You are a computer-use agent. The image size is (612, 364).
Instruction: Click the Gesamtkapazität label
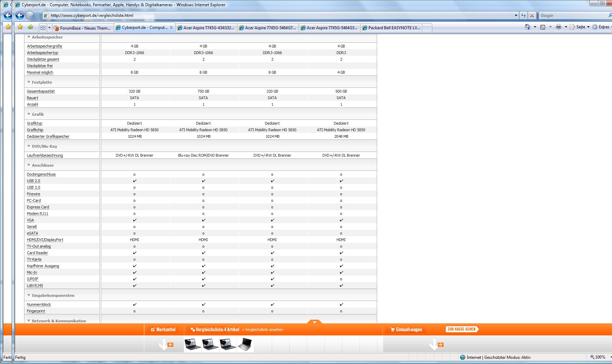pyautogui.click(x=41, y=91)
